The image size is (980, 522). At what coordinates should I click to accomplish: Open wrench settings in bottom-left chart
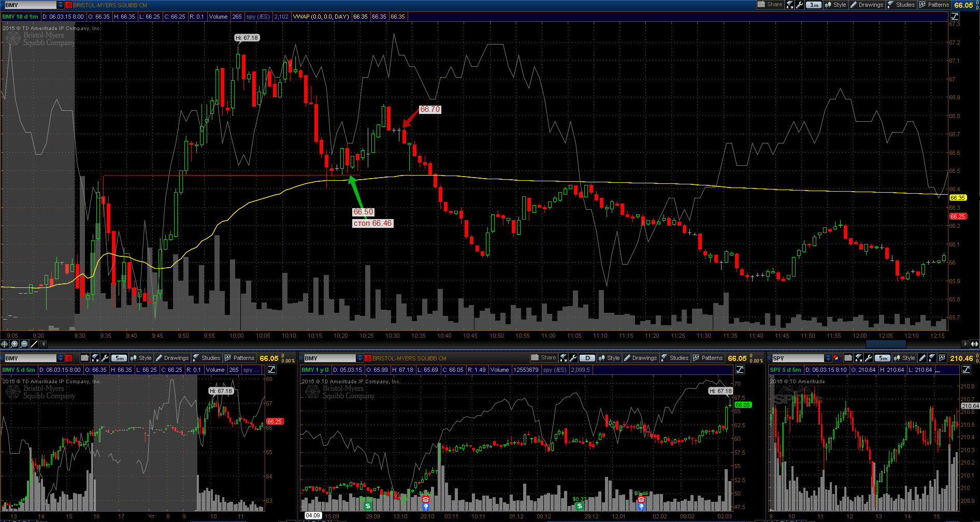click(x=105, y=358)
